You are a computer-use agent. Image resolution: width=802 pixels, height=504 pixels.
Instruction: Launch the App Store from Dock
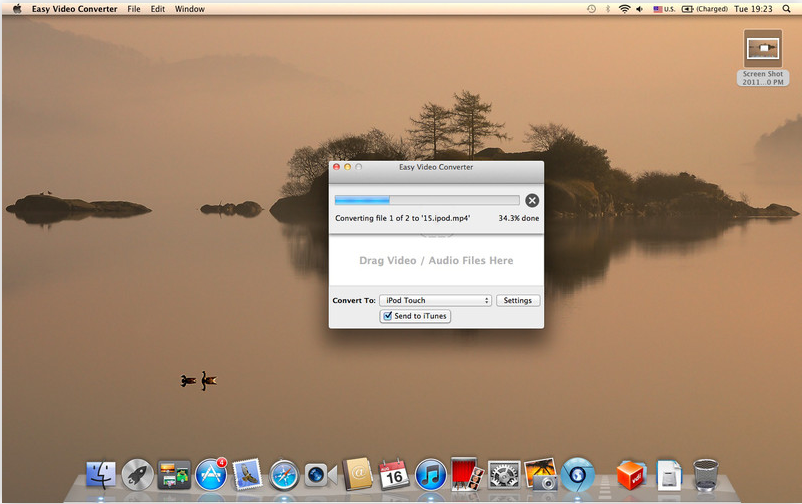tap(211, 475)
